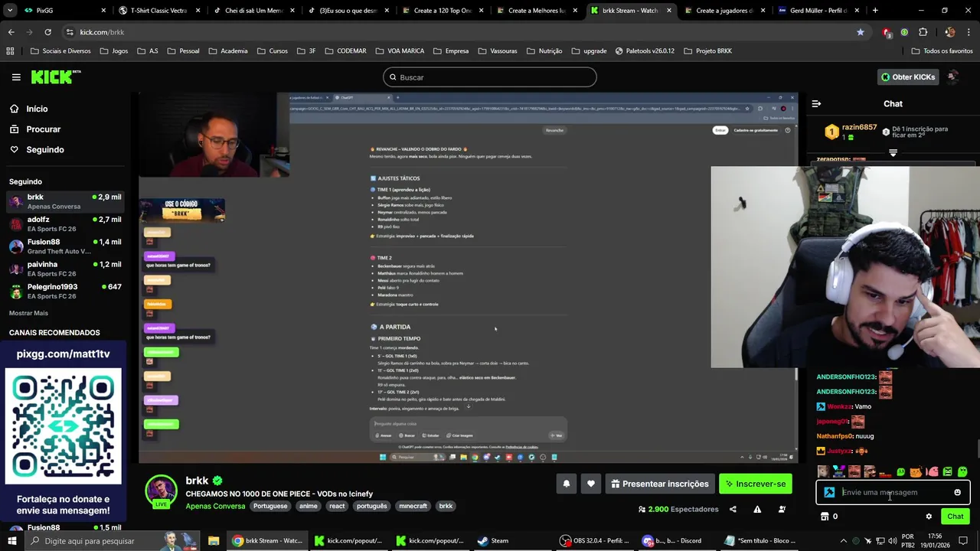980x551 pixels.
Task: Click the minecraft tag
Action: (x=413, y=506)
